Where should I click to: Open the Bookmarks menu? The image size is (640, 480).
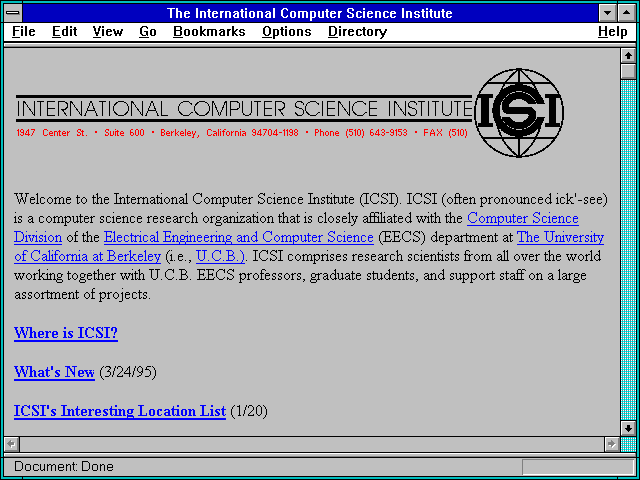(209, 31)
